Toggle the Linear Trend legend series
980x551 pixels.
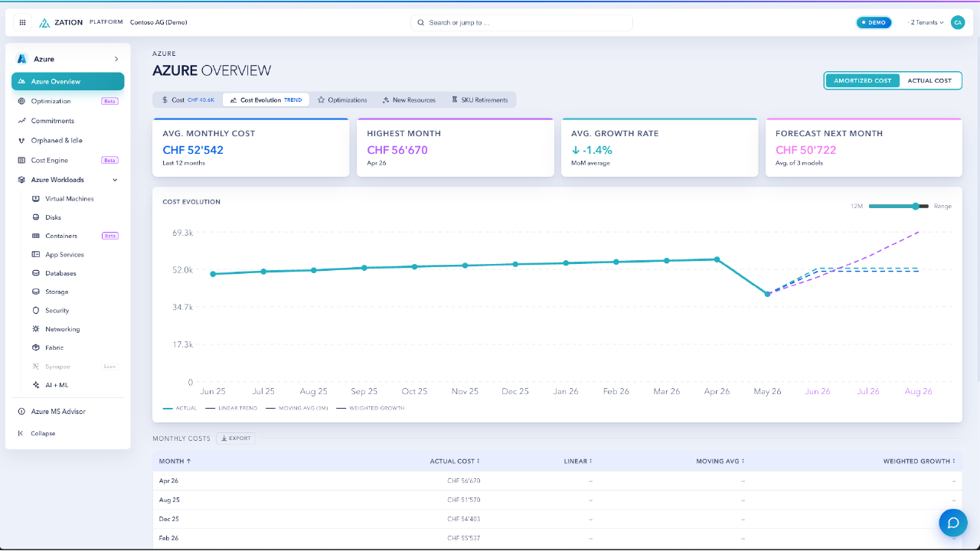click(230, 408)
